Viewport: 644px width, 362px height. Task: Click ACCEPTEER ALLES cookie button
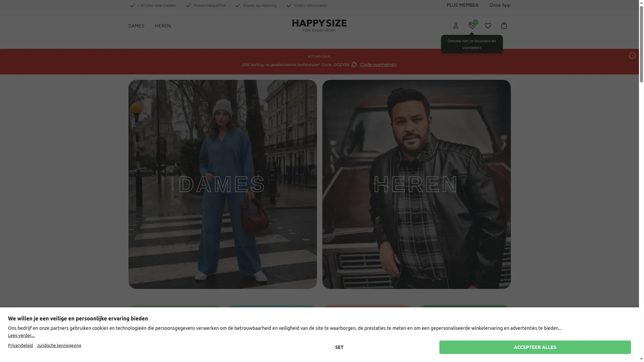[x=535, y=347]
